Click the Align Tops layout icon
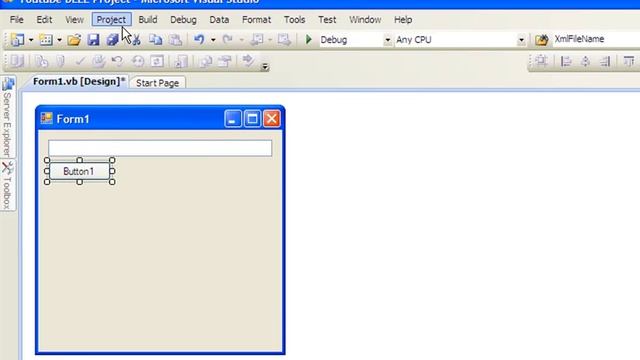The width and height of the screenshot is (640, 360). 629,61
